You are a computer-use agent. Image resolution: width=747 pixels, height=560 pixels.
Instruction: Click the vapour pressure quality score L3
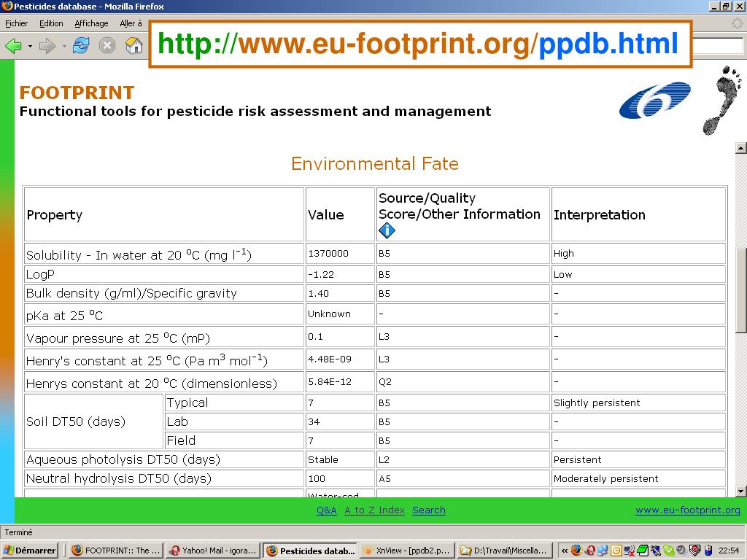pos(384,337)
